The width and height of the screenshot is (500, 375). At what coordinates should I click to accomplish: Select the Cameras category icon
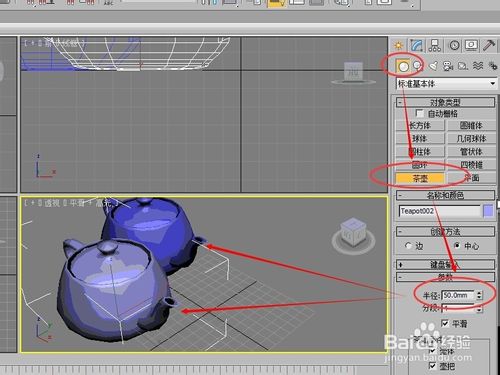[x=448, y=66]
